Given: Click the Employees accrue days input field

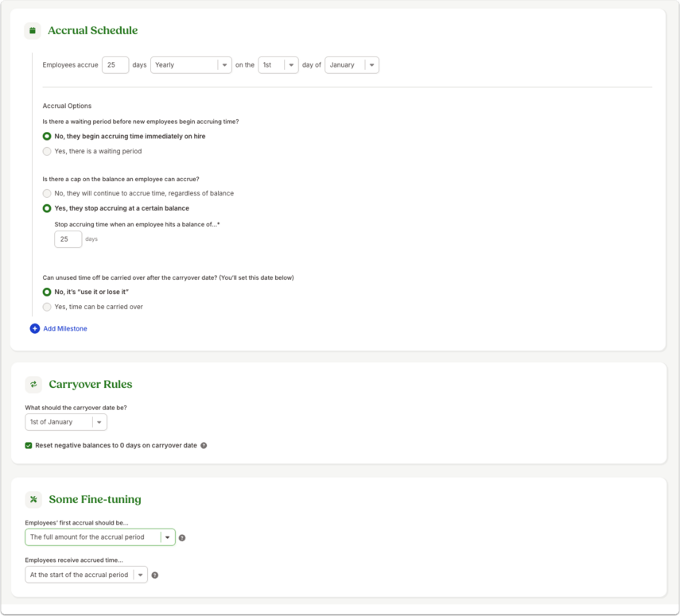Looking at the screenshot, I should pos(115,65).
